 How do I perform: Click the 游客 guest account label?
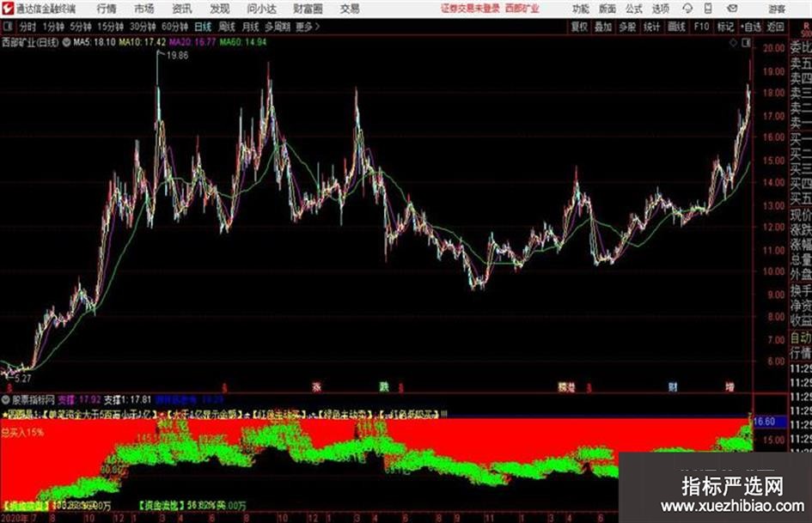click(x=777, y=9)
